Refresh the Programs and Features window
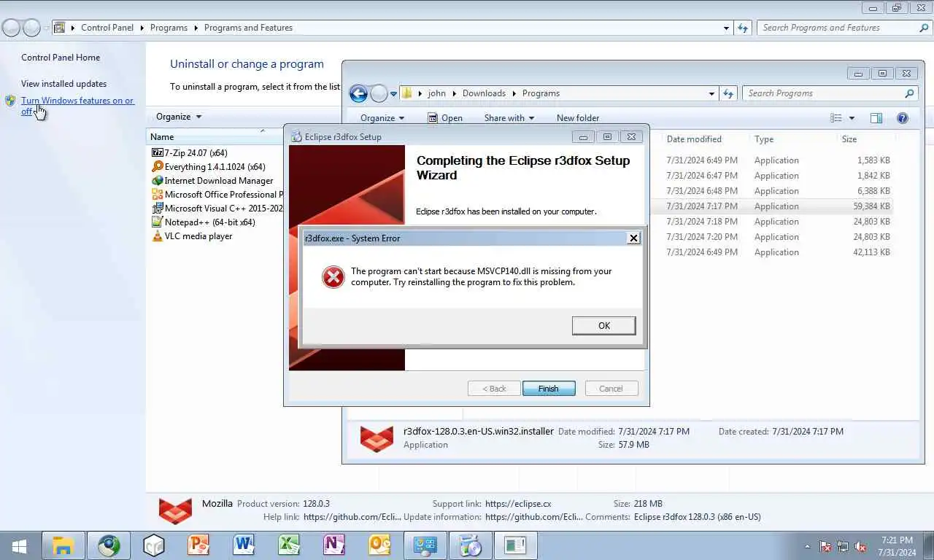Image resolution: width=934 pixels, height=560 pixels. point(743,28)
